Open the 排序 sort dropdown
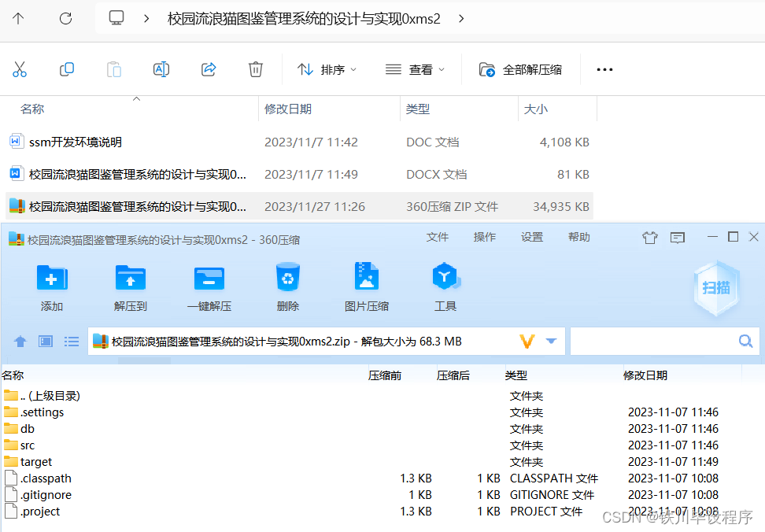The width and height of the screenshot is (765, 532). click(327, 70)
